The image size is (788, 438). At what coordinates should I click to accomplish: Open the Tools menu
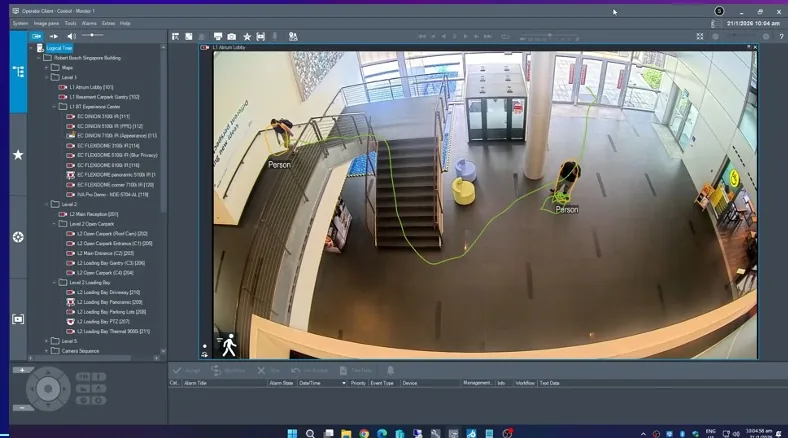70,23
